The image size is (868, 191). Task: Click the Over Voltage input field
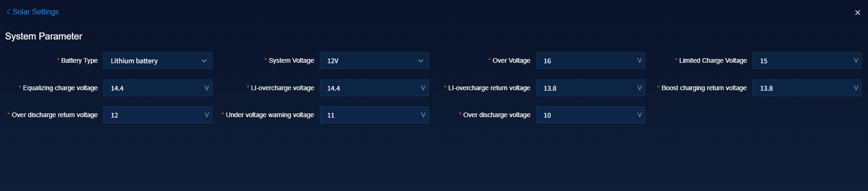pyautogui.click(x=585, y=61)
